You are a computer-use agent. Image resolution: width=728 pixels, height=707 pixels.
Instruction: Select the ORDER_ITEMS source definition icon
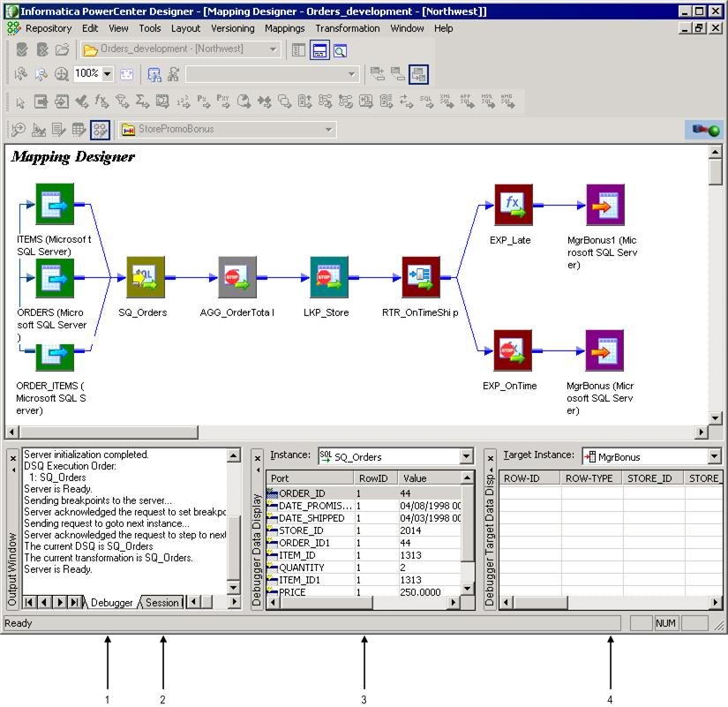pos(55,357)
